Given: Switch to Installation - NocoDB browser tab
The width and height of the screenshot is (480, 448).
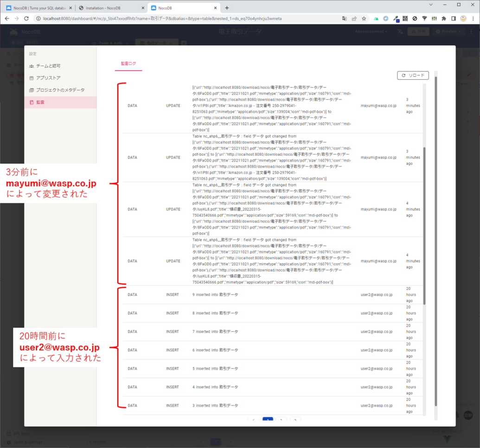Looking at the screenshot, I should coord(111,8).
